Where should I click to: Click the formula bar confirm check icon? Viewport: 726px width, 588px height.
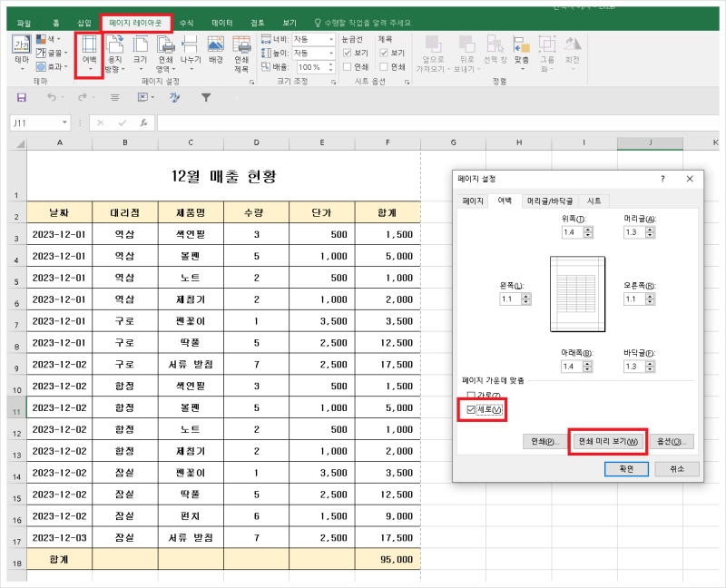click(123, 122)
